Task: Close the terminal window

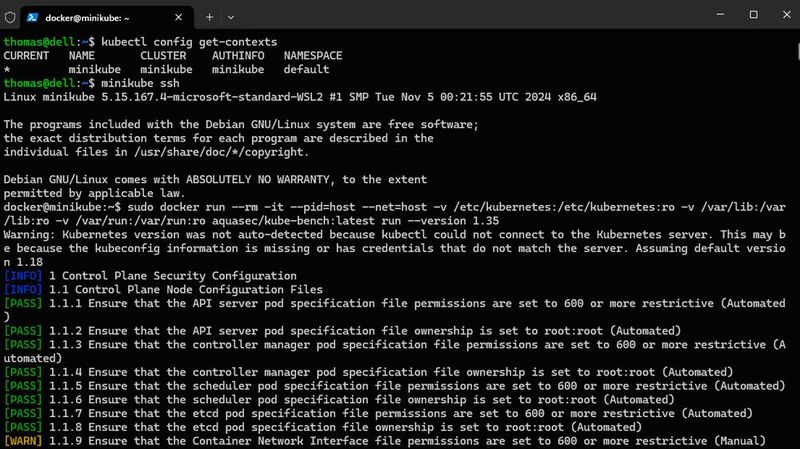Action: coord(786,15)
